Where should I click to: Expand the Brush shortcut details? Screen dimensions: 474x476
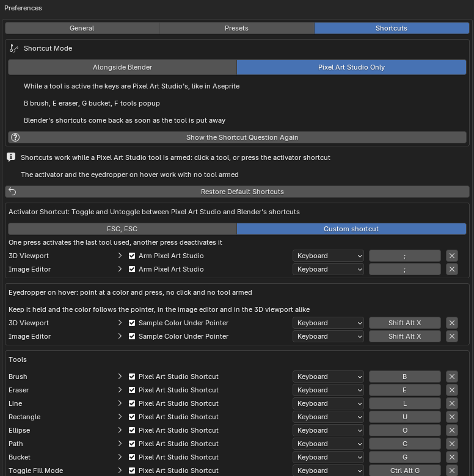click(120, 377)
